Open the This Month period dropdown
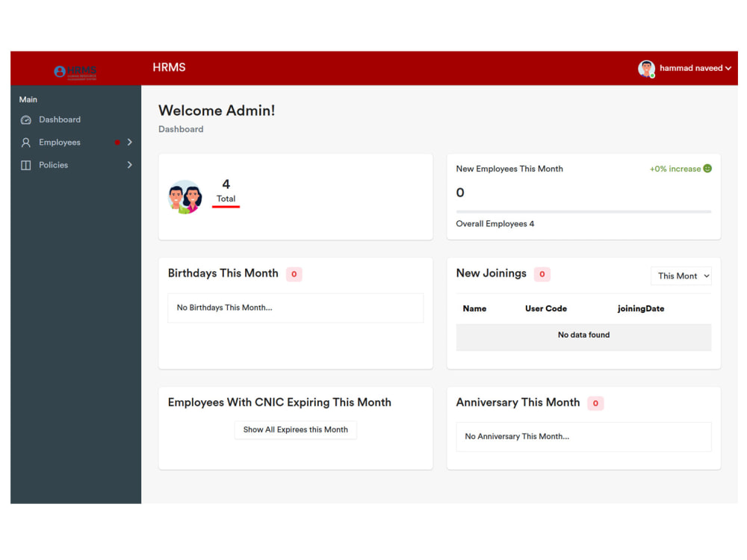 pos(681,276)
